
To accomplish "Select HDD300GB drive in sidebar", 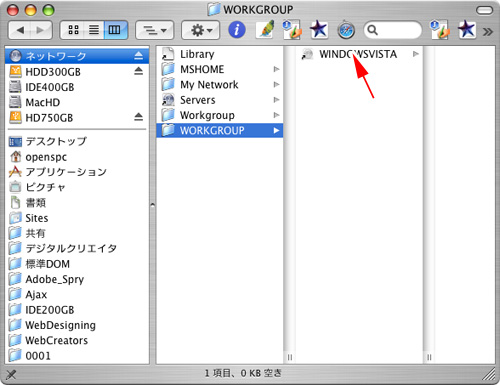I will click(x=77, y=71).
